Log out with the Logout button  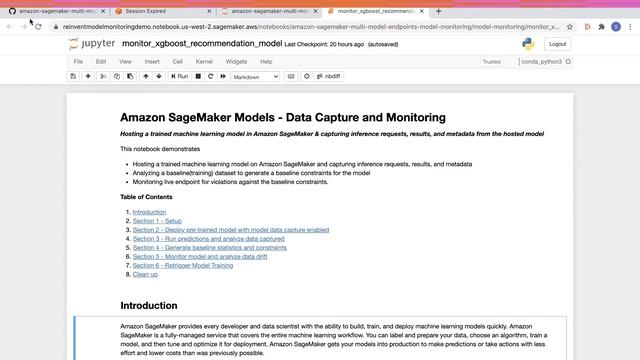point(558,44)
